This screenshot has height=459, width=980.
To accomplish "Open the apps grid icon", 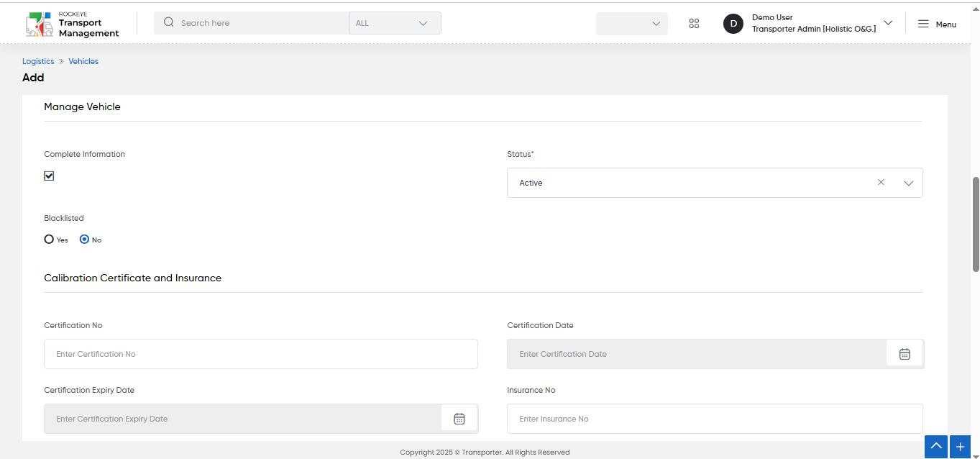I will (x=694, y=23).
